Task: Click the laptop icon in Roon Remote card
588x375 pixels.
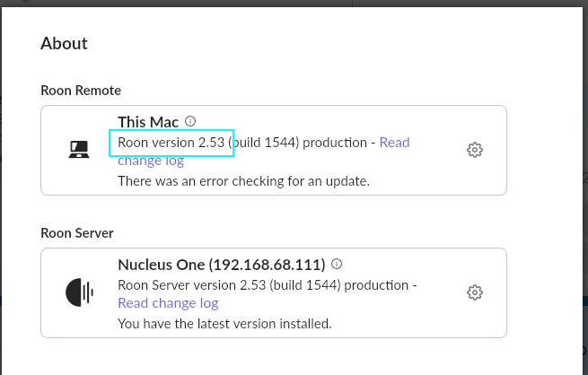Action: coord(79,150)
